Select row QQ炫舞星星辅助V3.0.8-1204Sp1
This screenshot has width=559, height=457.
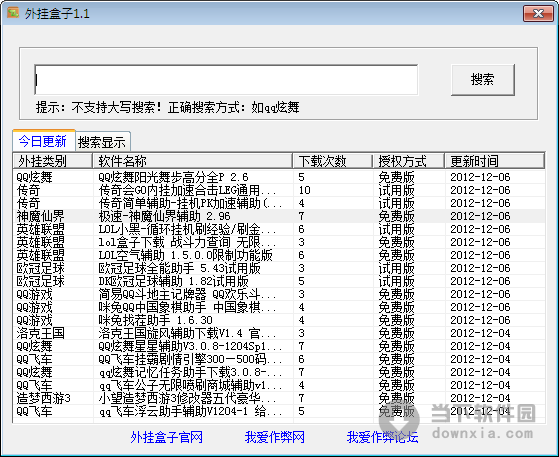pyautogui.click(x=280, y=346)
